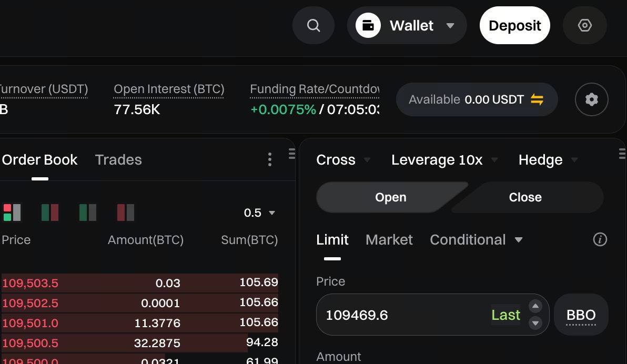The height and width of the screenshot is (364, 627).
Task: Toggle BBO price option
Action: tap(581, 315)
